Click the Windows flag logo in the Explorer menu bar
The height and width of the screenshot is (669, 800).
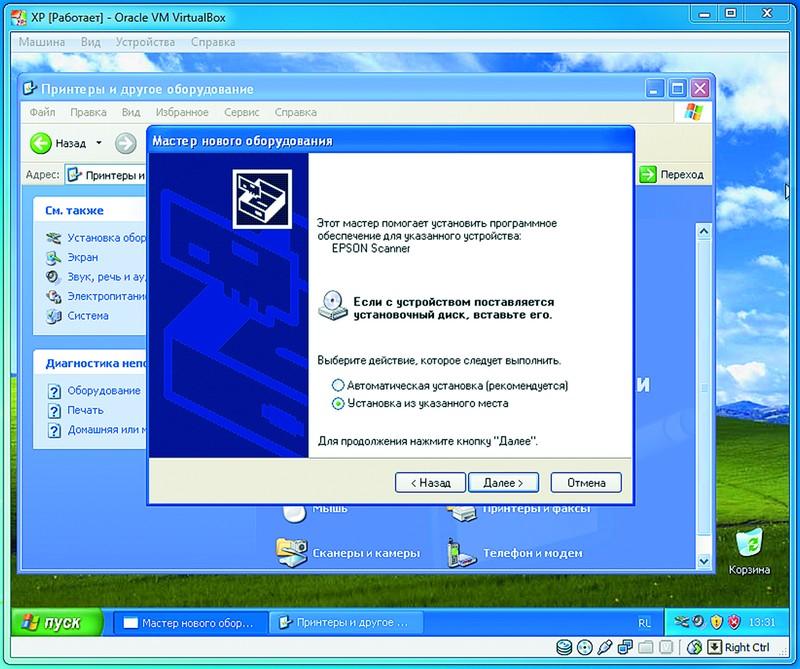[x=694, y=112]
